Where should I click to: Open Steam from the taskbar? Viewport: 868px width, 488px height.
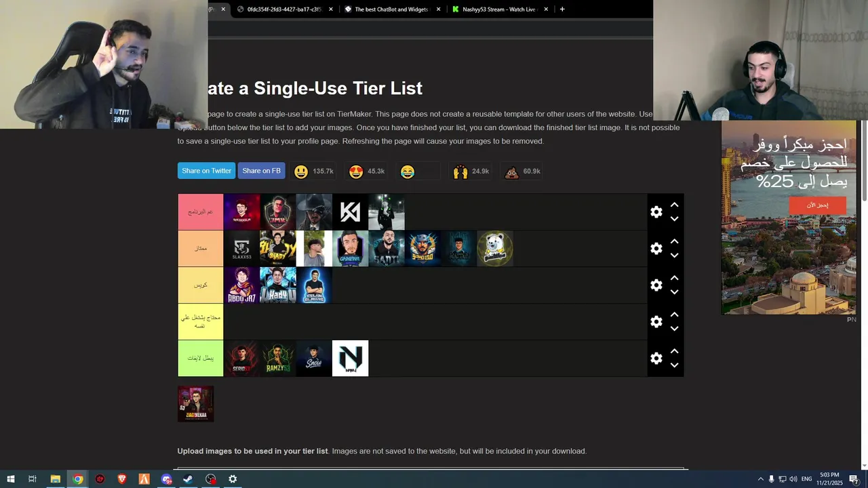tap(189, 479)
